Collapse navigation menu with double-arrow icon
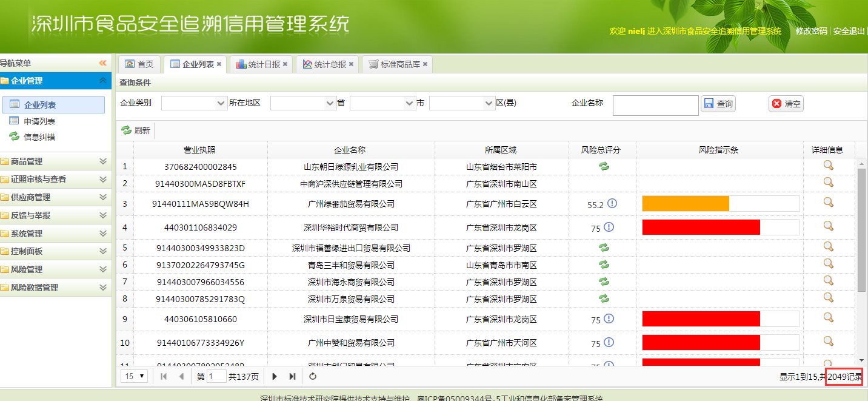The height and width of the screenshot is (401, 868). point(102,63)
